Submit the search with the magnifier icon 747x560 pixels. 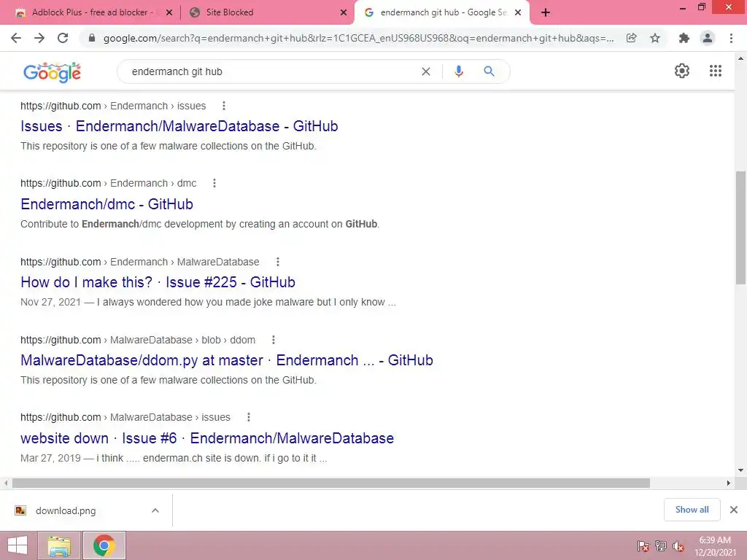pos(489,71)
